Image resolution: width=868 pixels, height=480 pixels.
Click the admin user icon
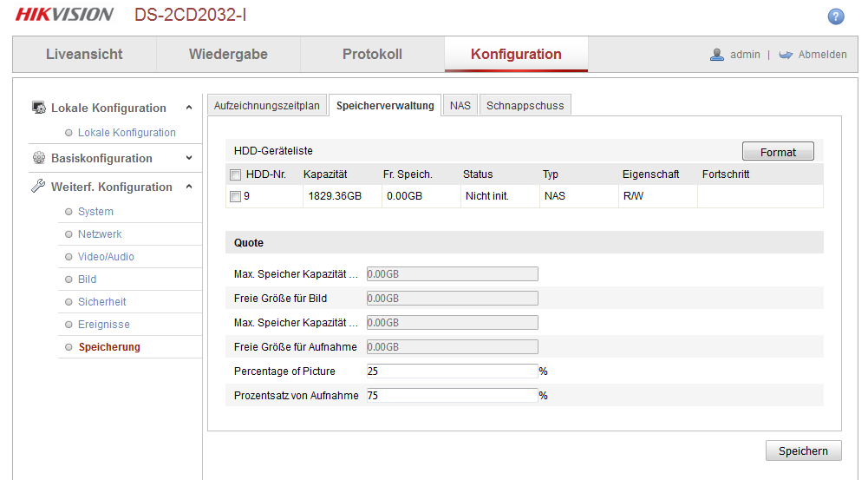pyautogui.click(x=717, y=55)
